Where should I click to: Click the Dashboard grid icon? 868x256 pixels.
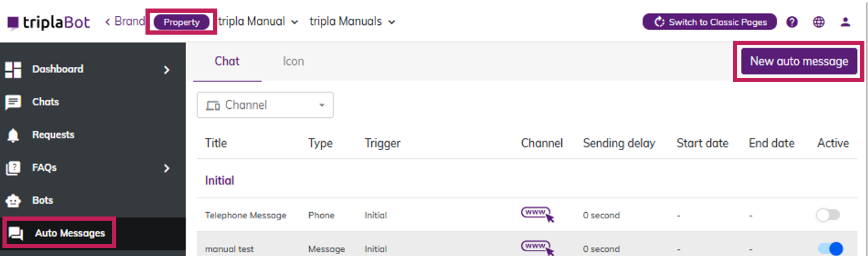click(13, 69)
